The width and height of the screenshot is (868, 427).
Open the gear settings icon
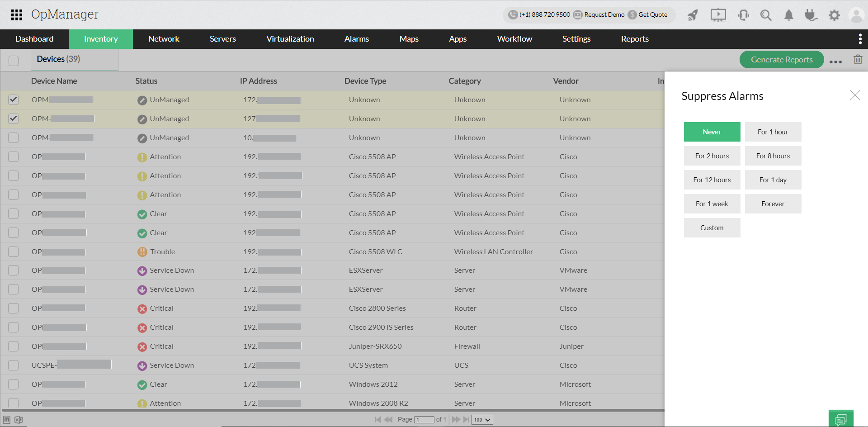pyautogui.click(x=834, y=15)
